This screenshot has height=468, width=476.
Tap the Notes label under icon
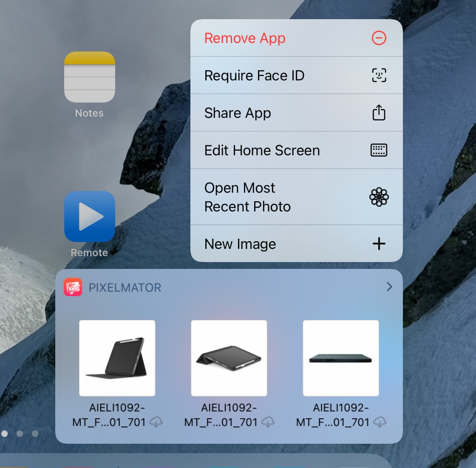89,113
